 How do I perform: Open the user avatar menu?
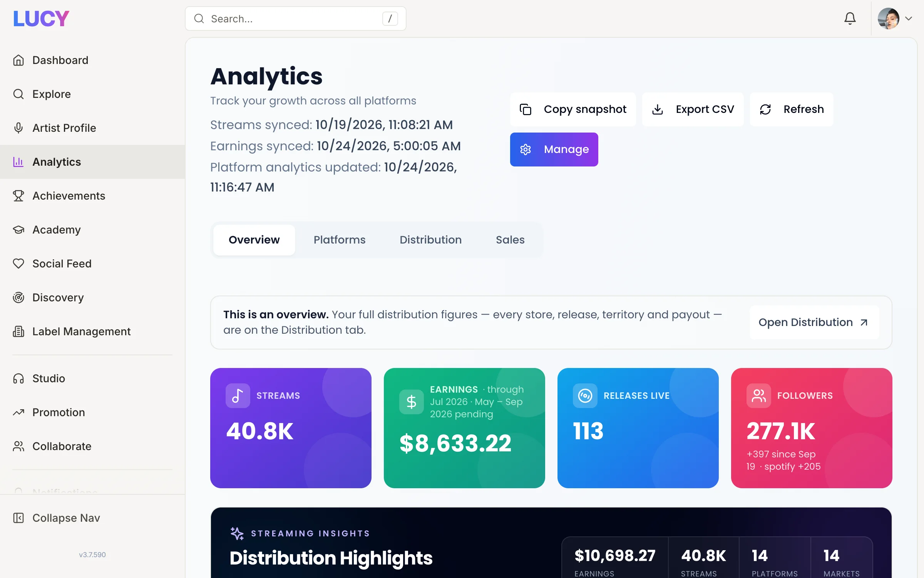point(889,18)
